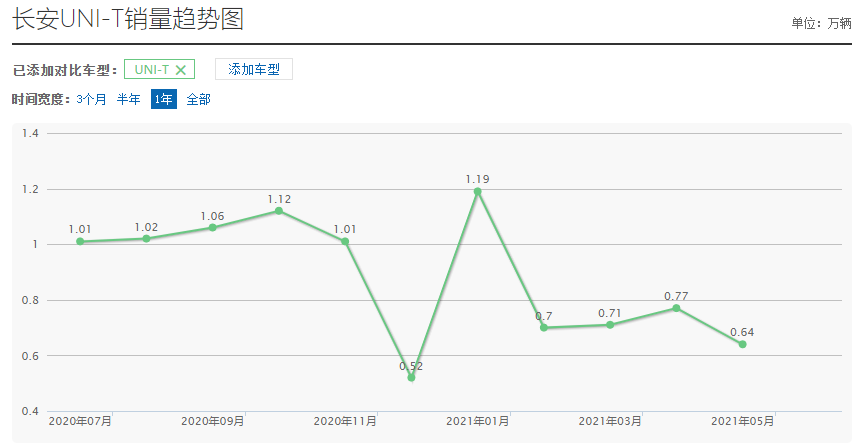Click the 0.6 y-axis value
This screenshot has width=858, height=448.
pyautogui.click(x=30, y=356)
